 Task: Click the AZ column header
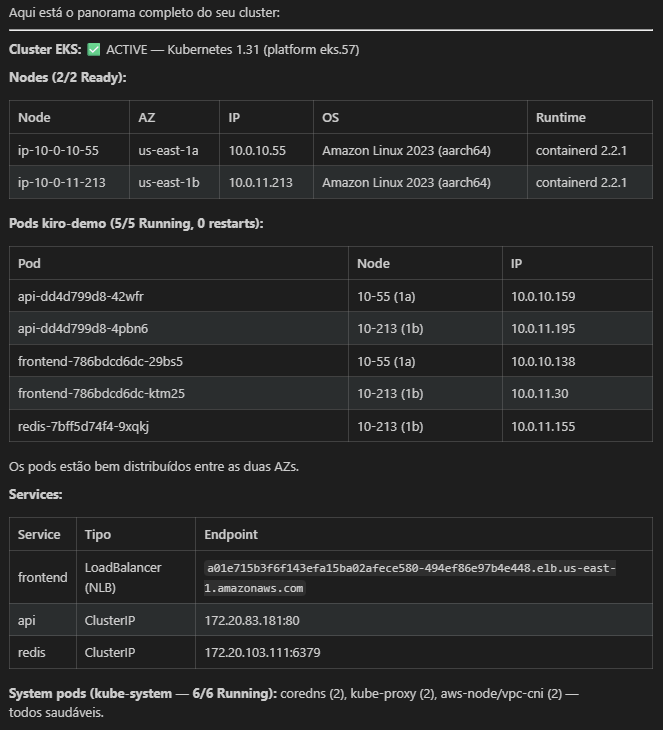click(147, 118)
